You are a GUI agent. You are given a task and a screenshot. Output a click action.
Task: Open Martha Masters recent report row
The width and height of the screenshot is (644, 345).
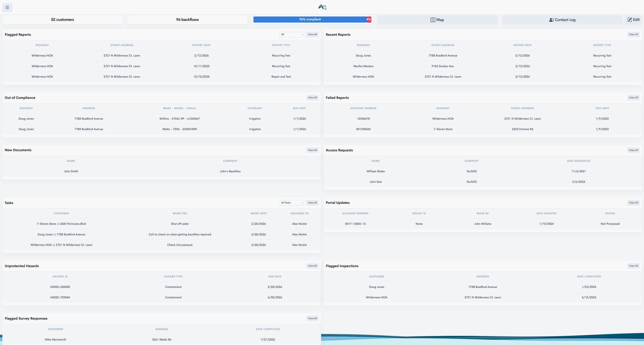(x=363, y=66)
